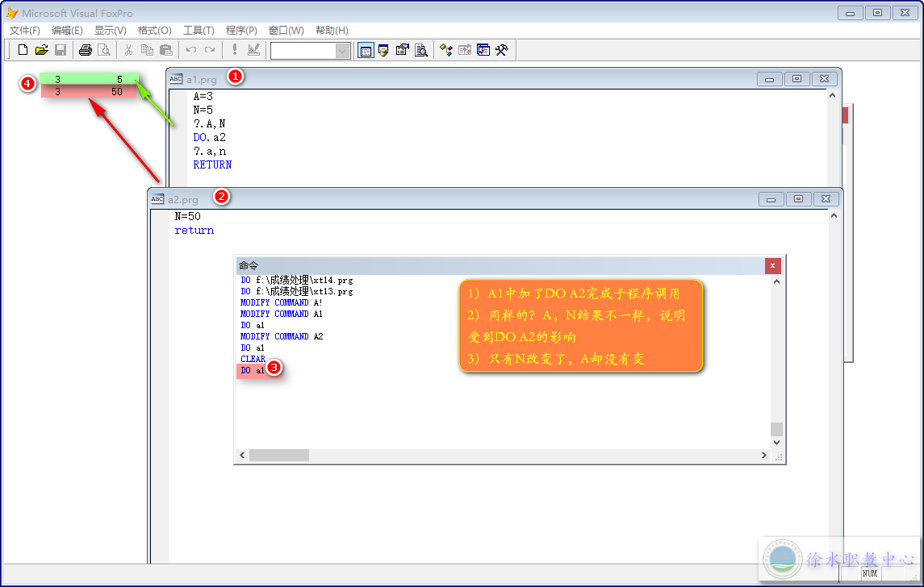924x587 pixels.
Task: Click the Object Browser toolbar icon
Action: (465, 50)
